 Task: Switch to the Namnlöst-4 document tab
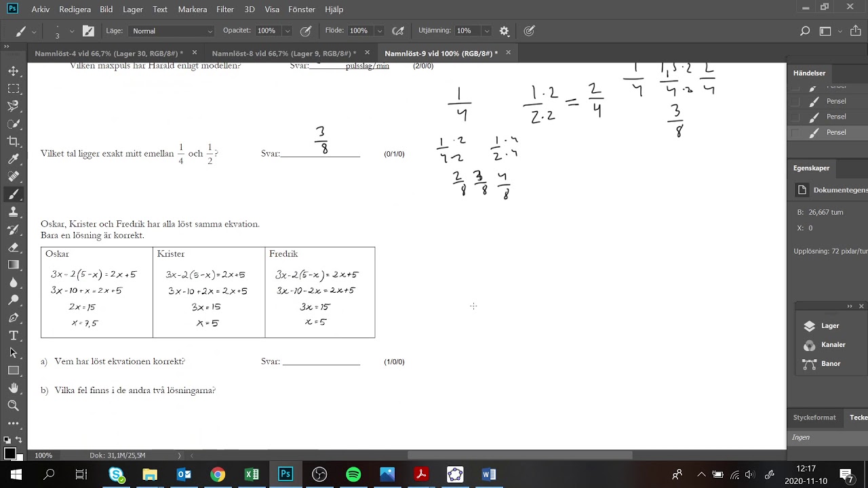[109, 54]
